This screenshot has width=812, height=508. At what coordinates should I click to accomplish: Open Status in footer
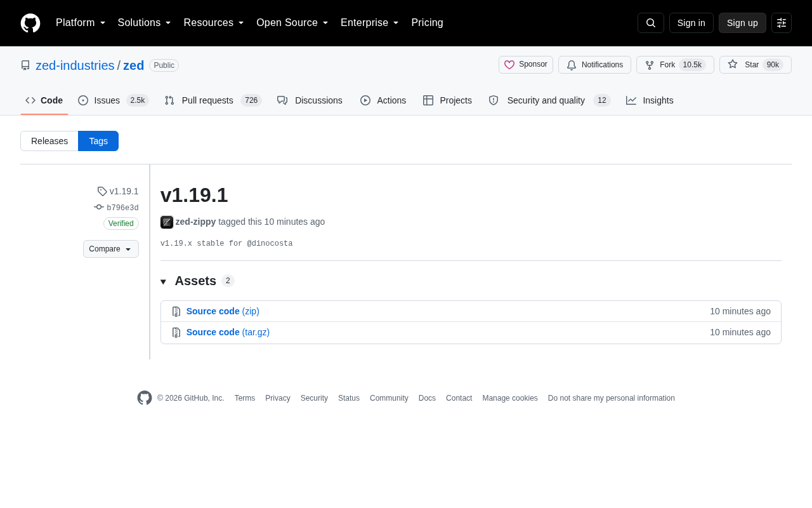(349, 398)
